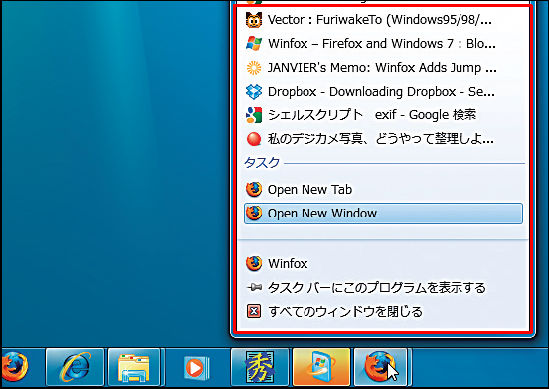Launch Windows Media Player from taskbar

pyautogui.click(x=196, y=368)
